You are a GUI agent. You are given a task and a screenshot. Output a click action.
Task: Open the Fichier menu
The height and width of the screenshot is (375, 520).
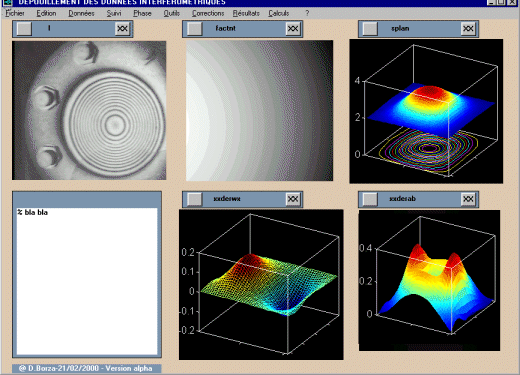pos(15,13)
